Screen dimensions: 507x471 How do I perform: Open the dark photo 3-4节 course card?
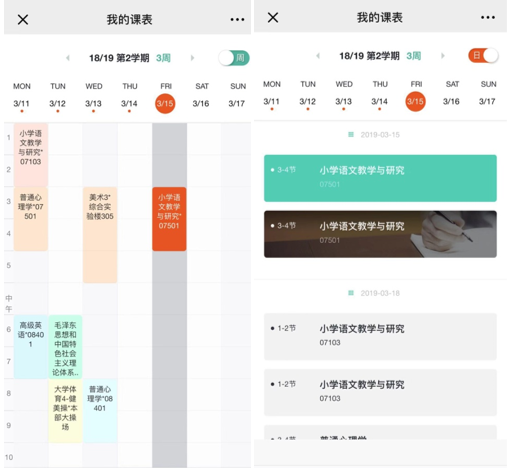coord(380,234)
